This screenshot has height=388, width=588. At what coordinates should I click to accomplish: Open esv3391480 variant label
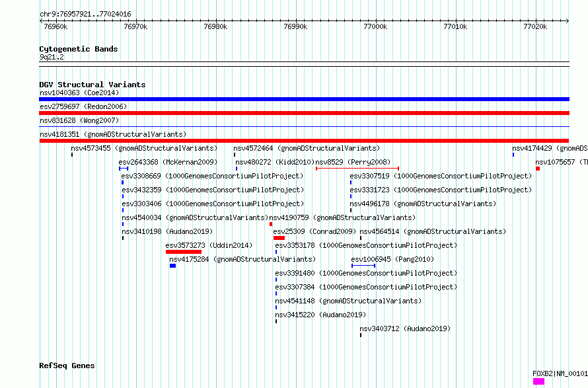[x=366, y=273]
